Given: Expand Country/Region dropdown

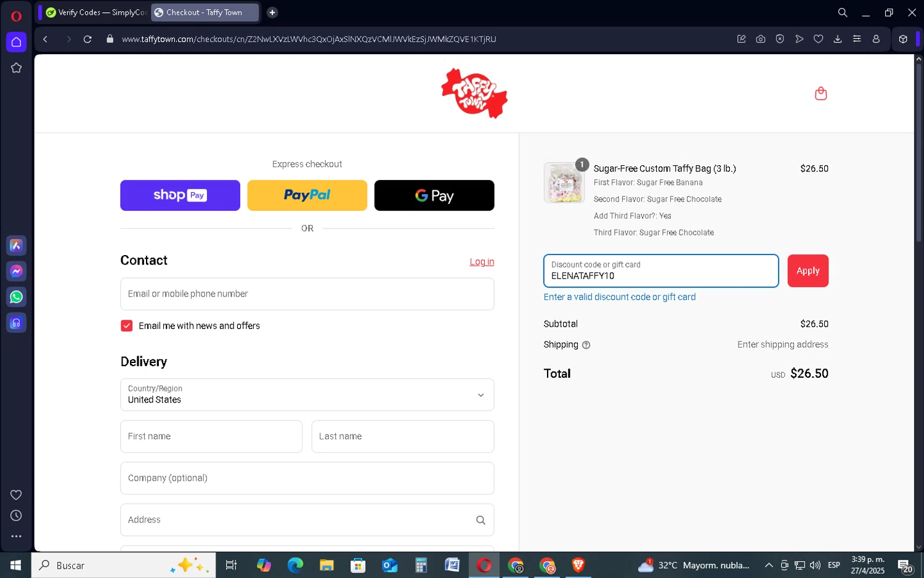Looking at the screenshot, I should click(x=307, y=394).
